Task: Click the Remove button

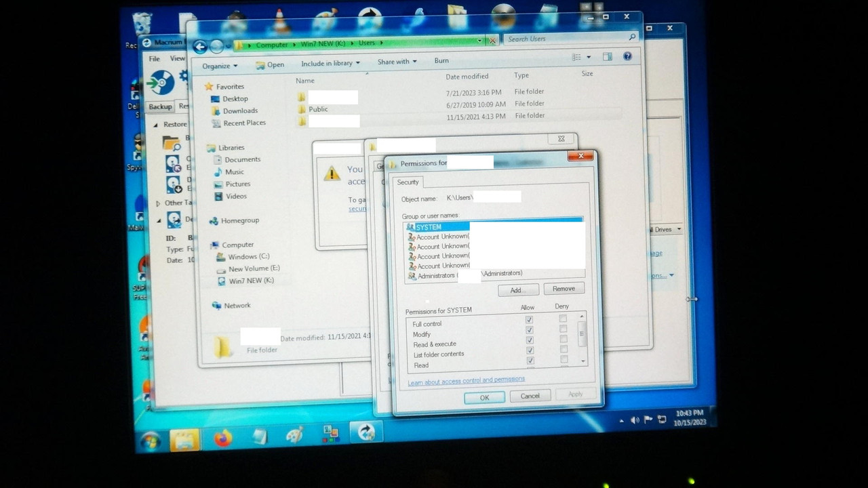Action: point(564,289)
